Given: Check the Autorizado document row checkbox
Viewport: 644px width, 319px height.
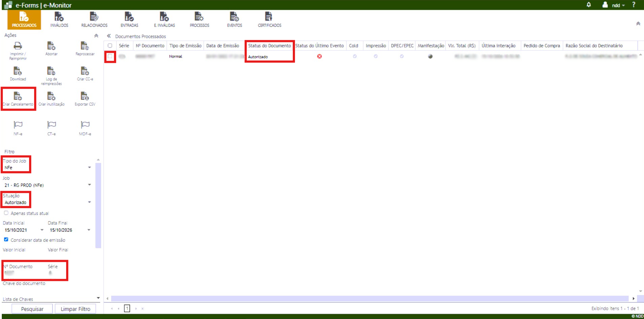Looking at the screenshot, I should click(x=110, y=56).
